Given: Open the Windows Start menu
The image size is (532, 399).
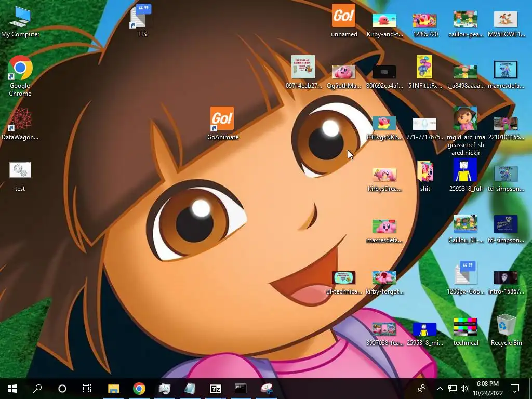Looking at the screenshot, I should point(12,389).
